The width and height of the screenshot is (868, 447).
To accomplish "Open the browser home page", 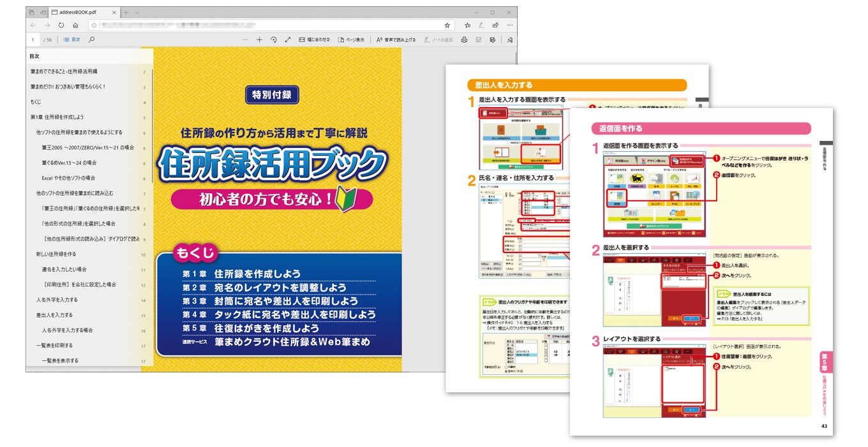I will (x=75, y=26).
